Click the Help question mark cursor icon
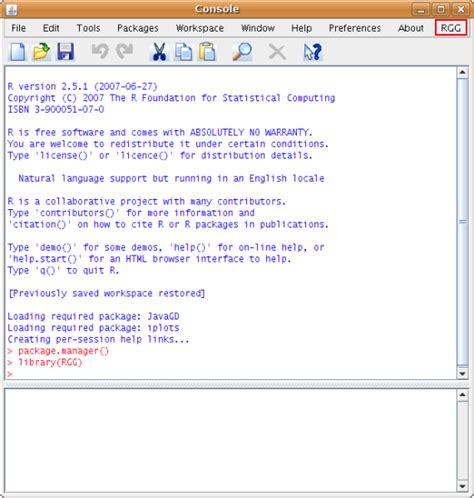 click(313, 52)
